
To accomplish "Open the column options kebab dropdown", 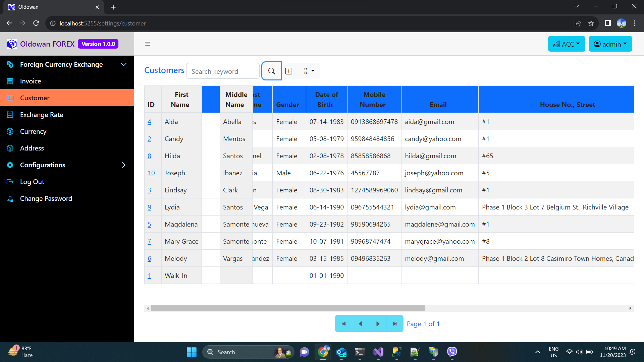I will [309, 71].
